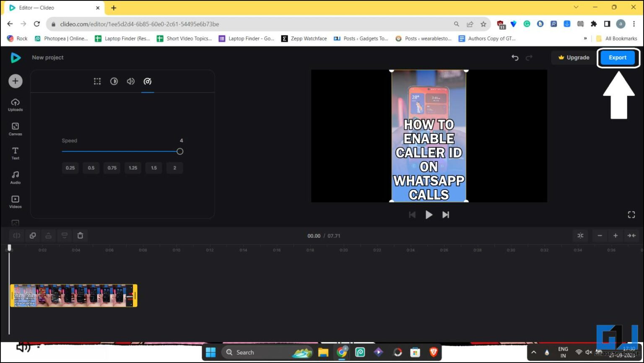Duplicate the clip from timeline toolbar
The width and height of the screenshot is (644, 363).
[33, 236]
